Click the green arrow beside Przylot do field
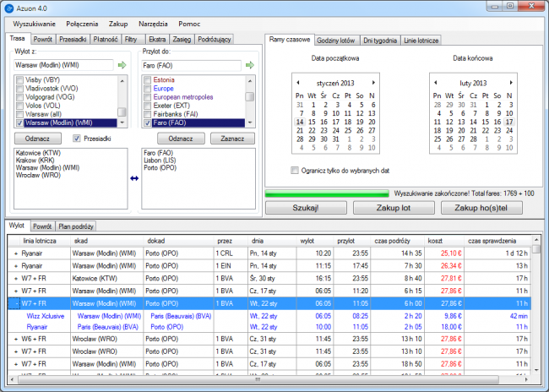This screenshot has height=392, width=549. [x=249, y=64]
